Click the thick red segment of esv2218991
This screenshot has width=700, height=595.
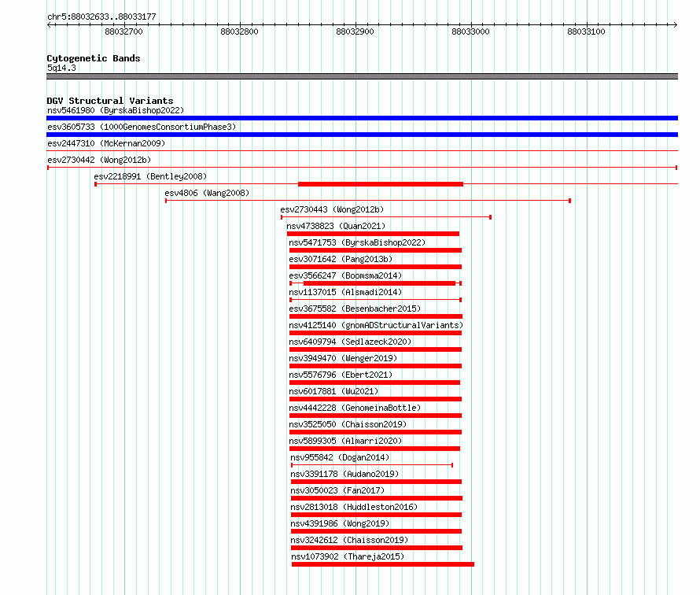pyautogui.click(x=381, y=184)
